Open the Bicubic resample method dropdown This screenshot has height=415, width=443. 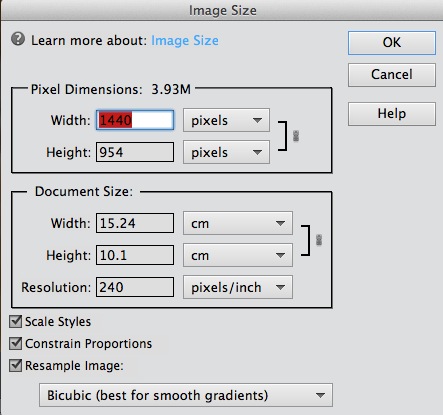click(186, 395)
